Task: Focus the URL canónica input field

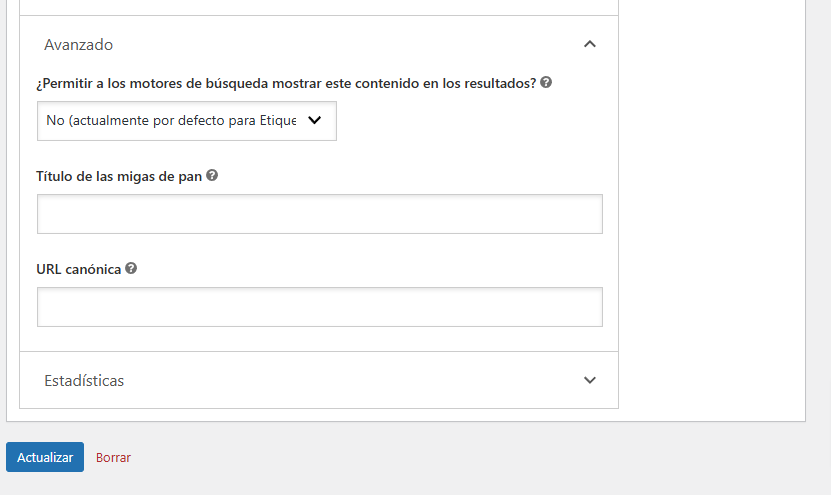Action: (x=320, y=307)
